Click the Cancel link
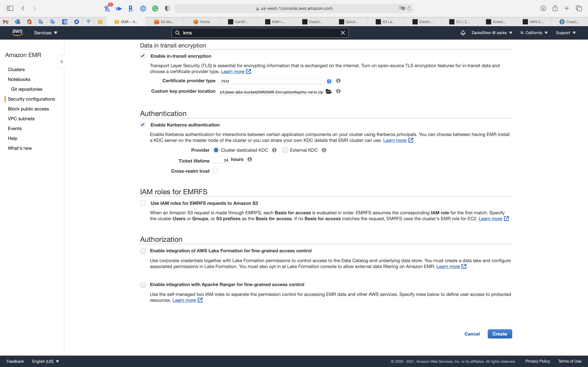 (x=472, y=334)
